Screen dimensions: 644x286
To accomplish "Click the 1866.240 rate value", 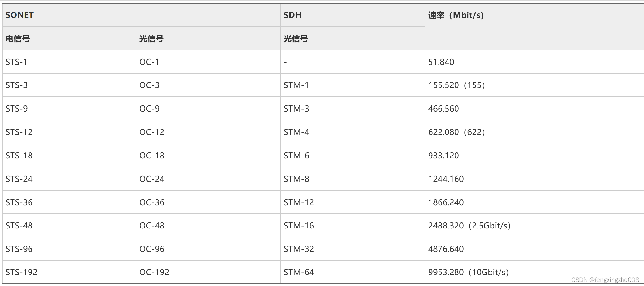I will 446,202.
